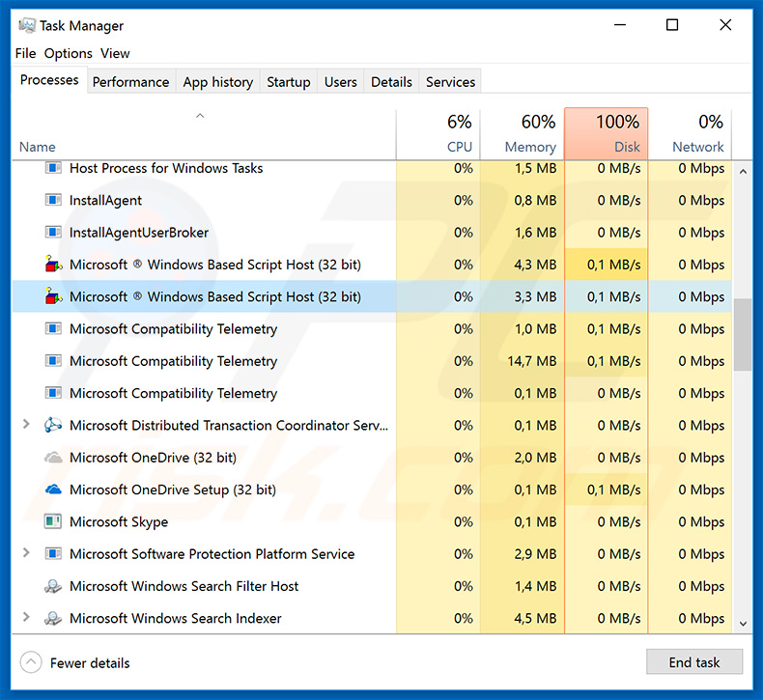Click the Microsoft OneDrive Setup cloud icon
Screen dimensions: 763x700
coord(53,490)
